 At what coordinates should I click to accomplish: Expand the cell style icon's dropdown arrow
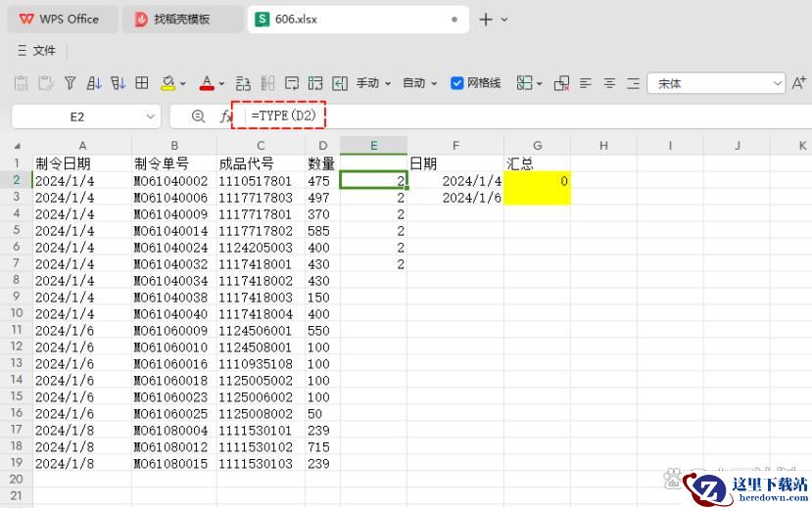540,83
